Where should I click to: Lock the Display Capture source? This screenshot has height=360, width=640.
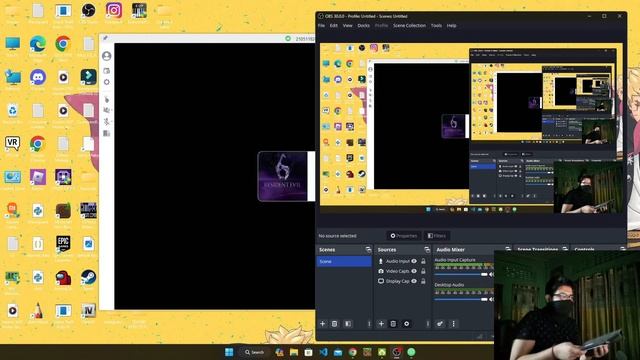[423, 281]
